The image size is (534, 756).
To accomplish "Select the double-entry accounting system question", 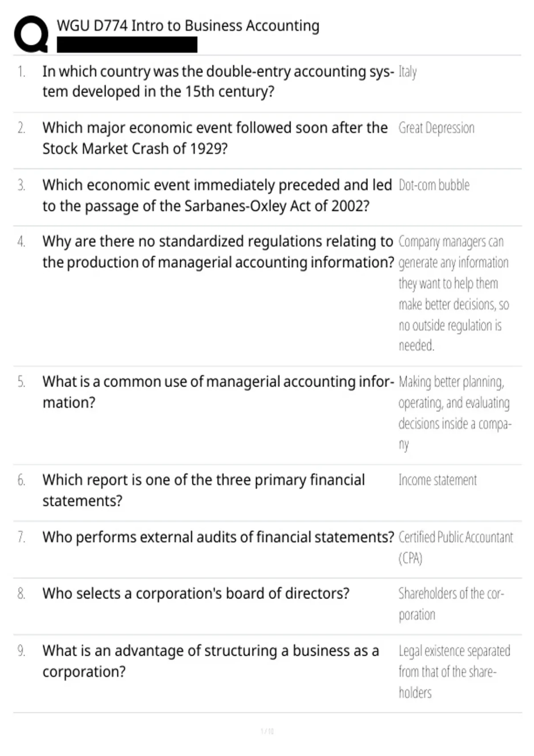I will [218, 81].
